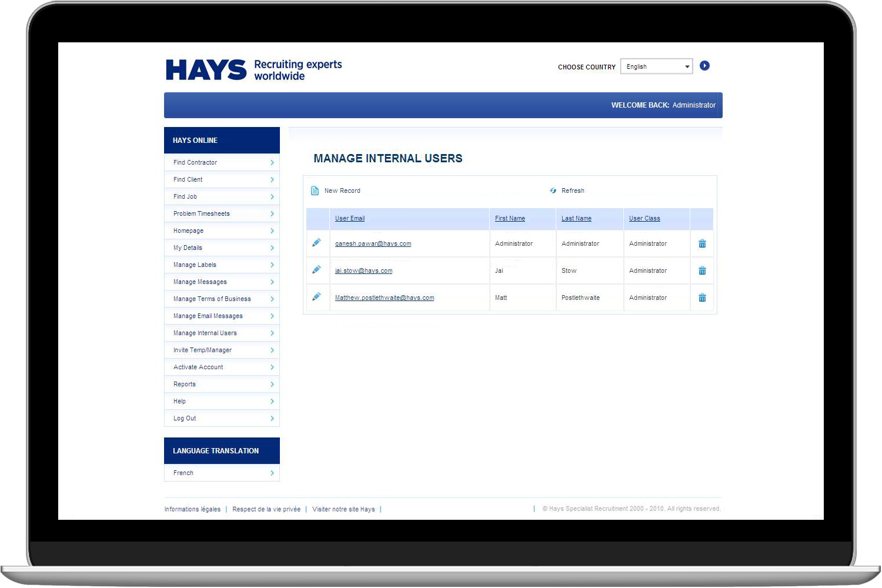
Task: Open the jai.stow@hays.com email link
Action: click(x=363, y=270)
